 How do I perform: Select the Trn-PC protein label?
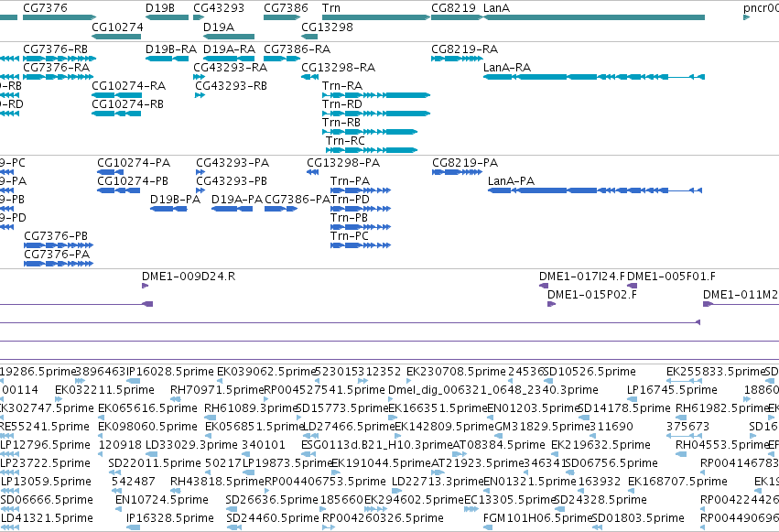(350, 236)
